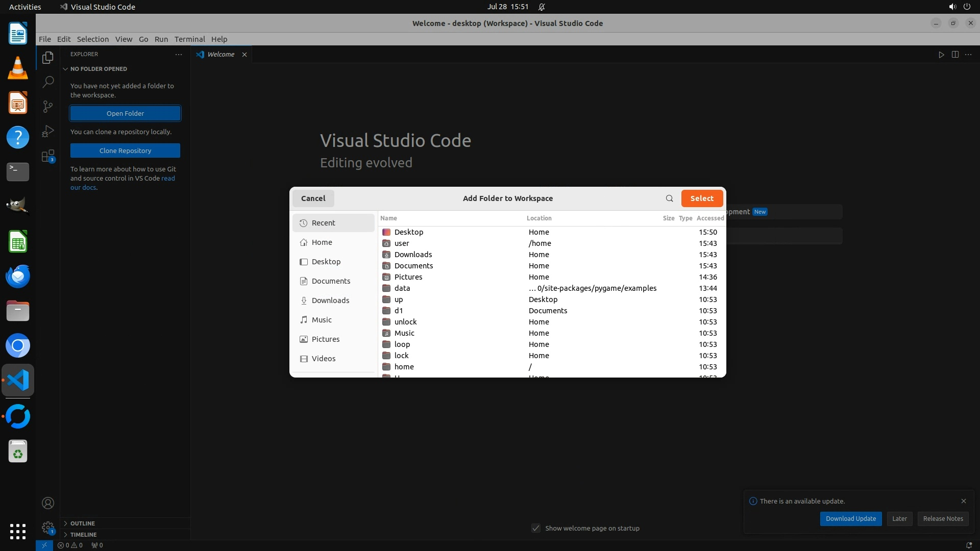Open Manage gear icon in activity bar

[x=48, y=528]
